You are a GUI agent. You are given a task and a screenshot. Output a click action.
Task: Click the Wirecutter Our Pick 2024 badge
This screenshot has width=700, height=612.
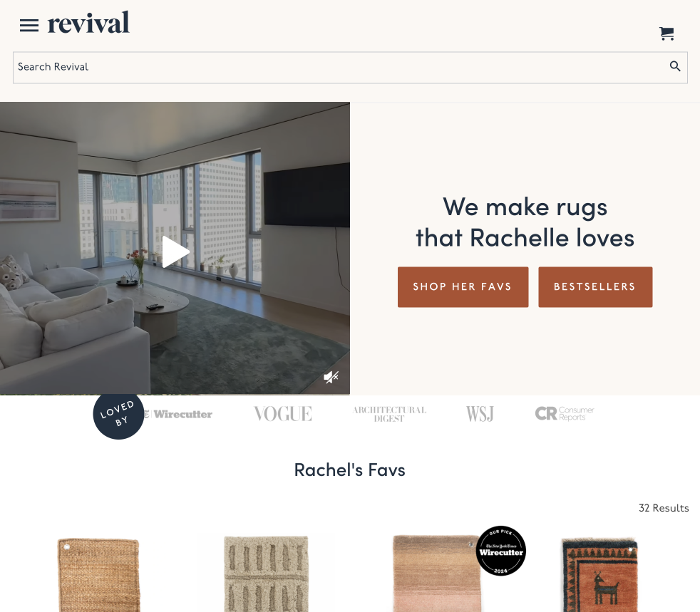pos(501,551)
